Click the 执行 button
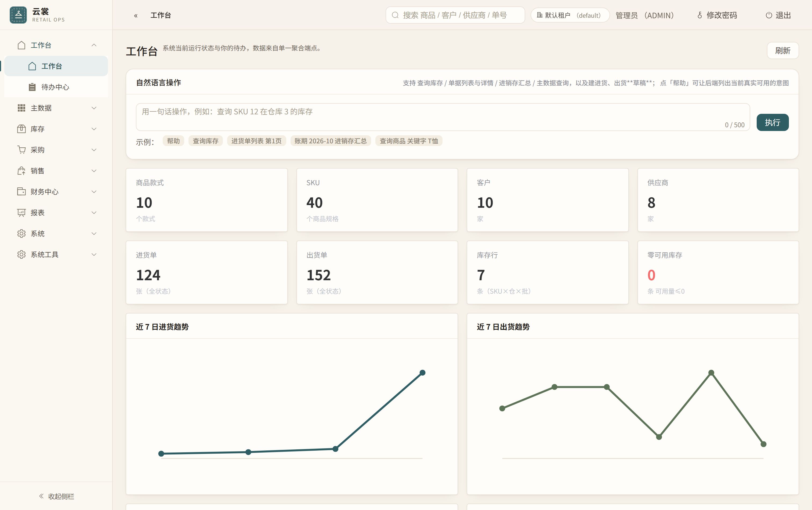This screenshot has height=510, width=812. point(772,122)
